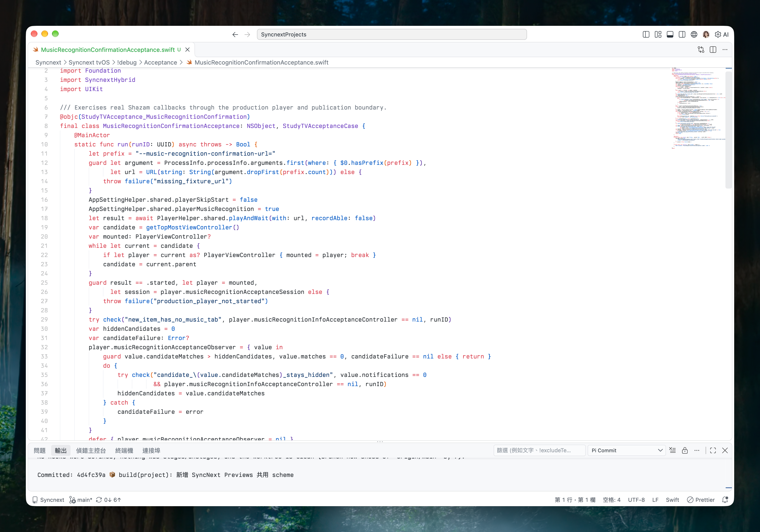Screen dimensions: 760x532
Task: Open panel more actions ellipsis
Action: tap(697, 451)
